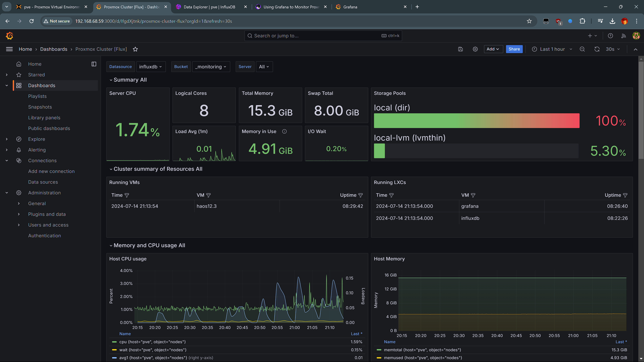Zoom out the time range
This screenshot has width=644, height=362.
582,49
